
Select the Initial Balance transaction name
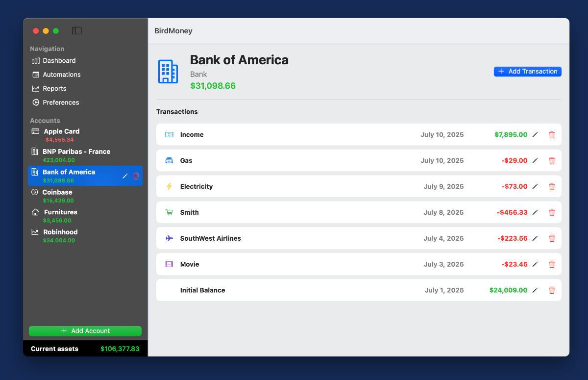pyautogui.click(x=203, y=290)
